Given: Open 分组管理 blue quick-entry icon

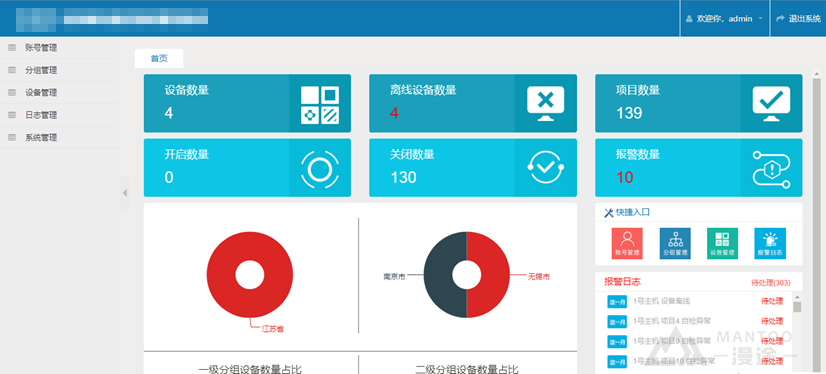Looking at the screenshot, I should (675, 243).
